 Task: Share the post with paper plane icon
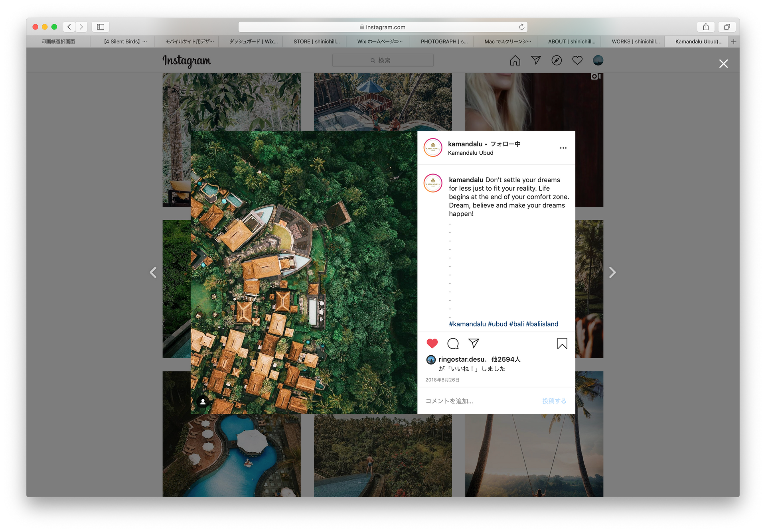[x=474, y=343]
